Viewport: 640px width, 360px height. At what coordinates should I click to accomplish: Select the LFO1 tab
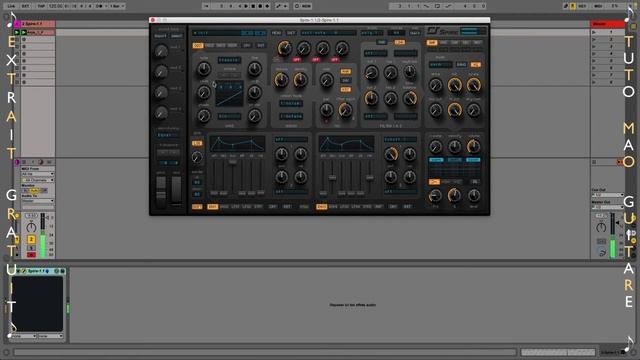coord(236,207)
